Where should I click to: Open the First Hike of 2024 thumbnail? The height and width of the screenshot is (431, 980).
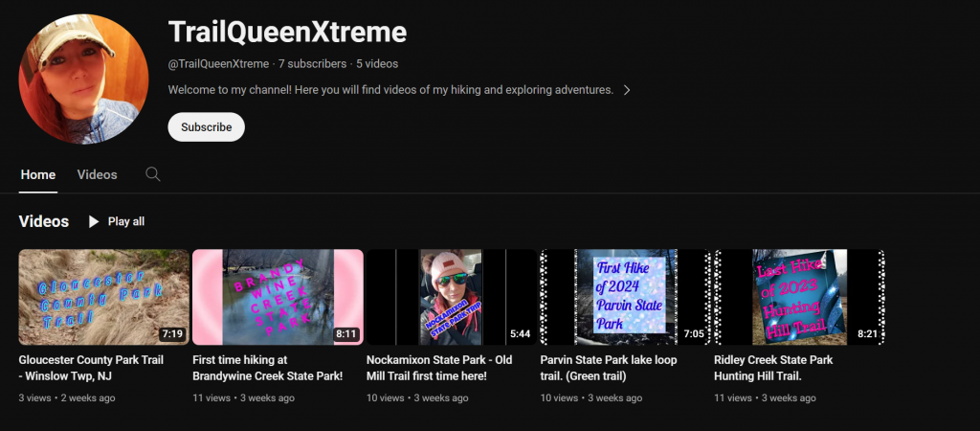pyautogui.click(x=625, y=297)
